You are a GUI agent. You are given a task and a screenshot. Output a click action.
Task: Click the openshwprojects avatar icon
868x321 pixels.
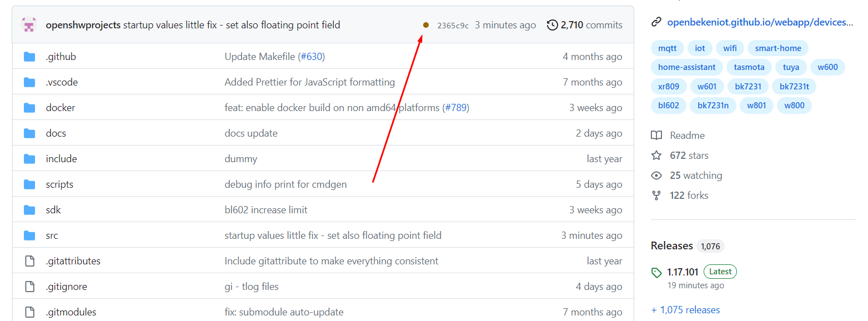(29, 25)
